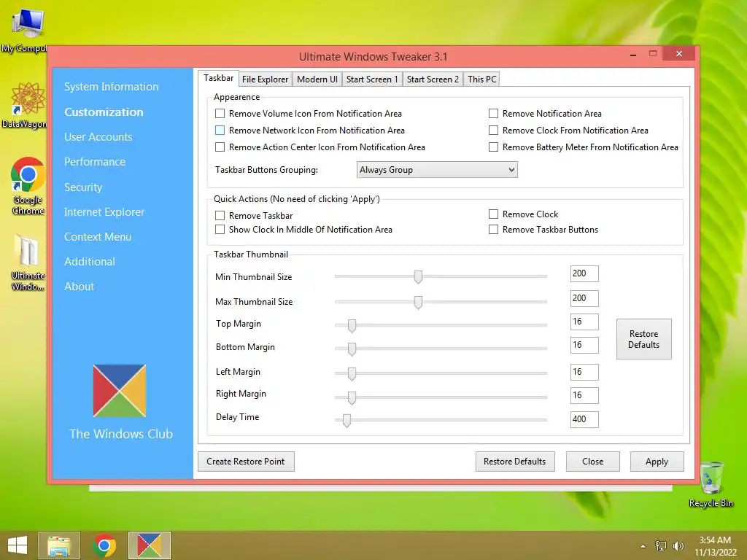
Task: Show hidden tray icons arrow
Action: click(x=643, y=546)
